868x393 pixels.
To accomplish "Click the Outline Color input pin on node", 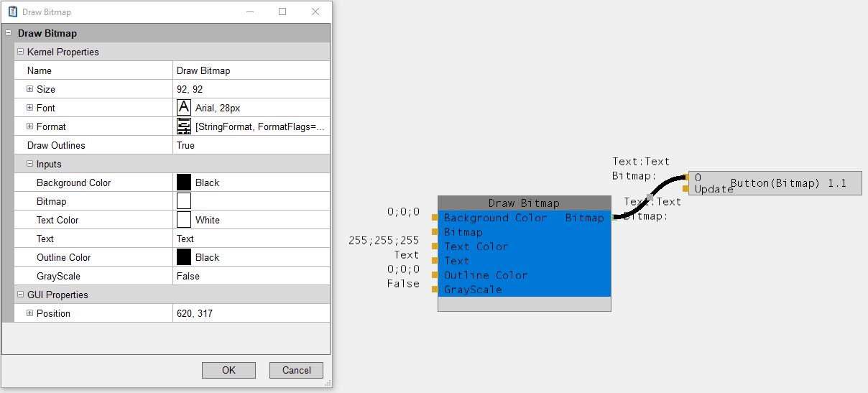I will [x=435, y=275].
